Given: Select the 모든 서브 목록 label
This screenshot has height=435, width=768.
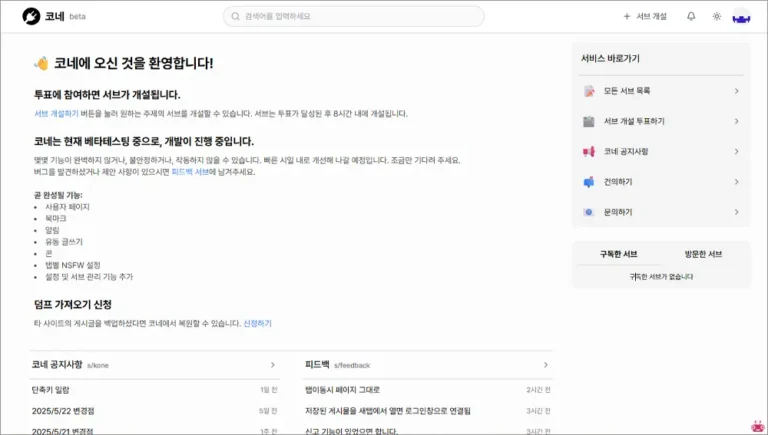Looking at the screenshot, I should (627, 91).
